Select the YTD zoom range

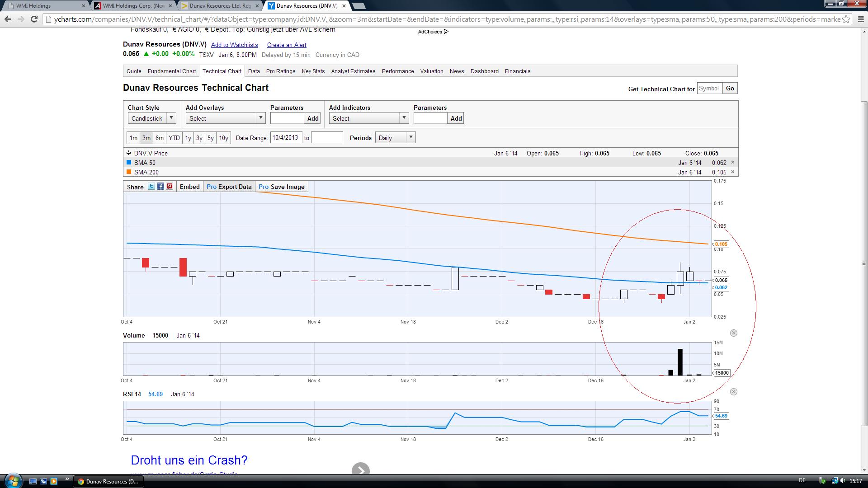[174, 138]
